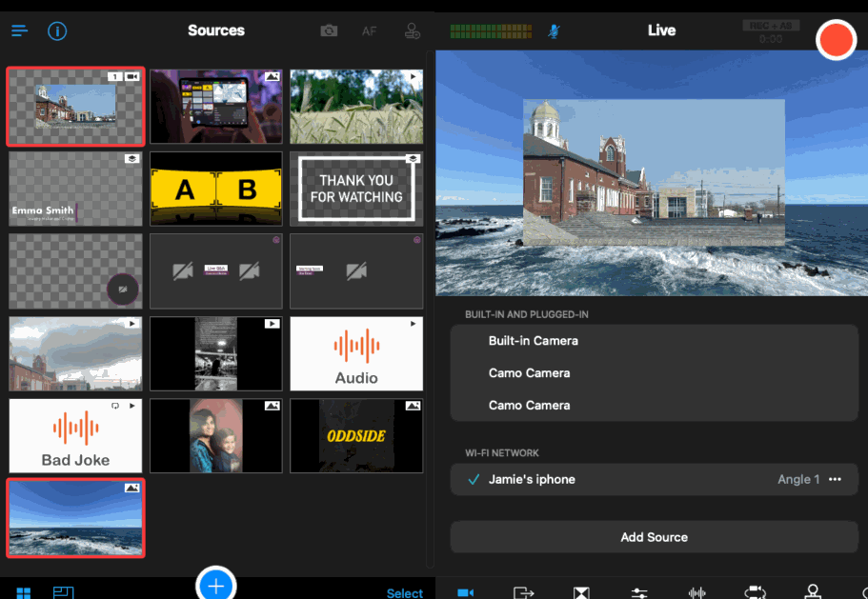The image size is (868, 599).
Task: Click the Select button
Action: pyautogui.click(x=405, y=593)
